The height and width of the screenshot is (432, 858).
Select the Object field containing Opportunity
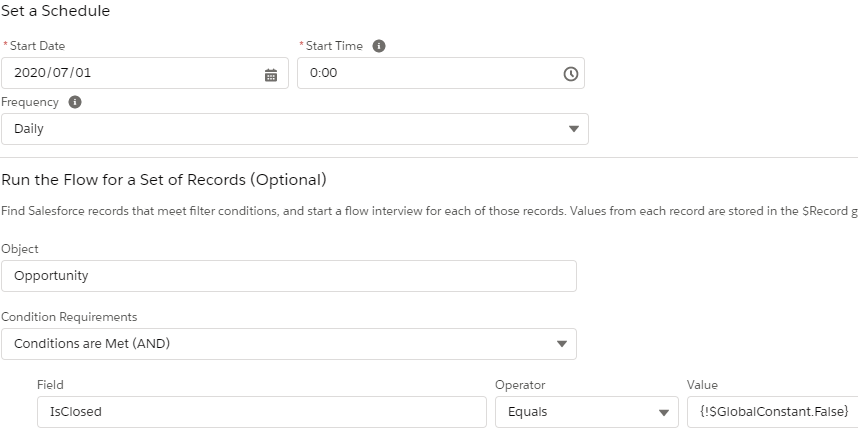[288, 276]
